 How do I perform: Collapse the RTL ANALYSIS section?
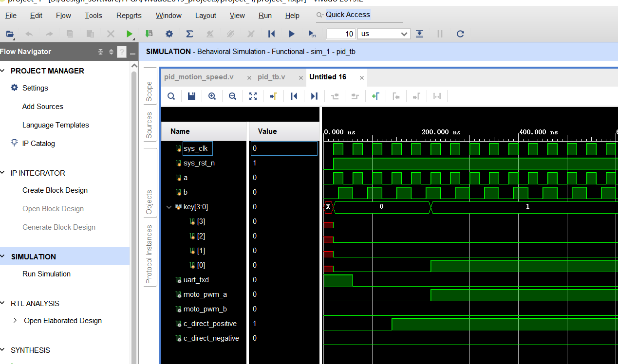pyautogui.click(x=3, y=303)
